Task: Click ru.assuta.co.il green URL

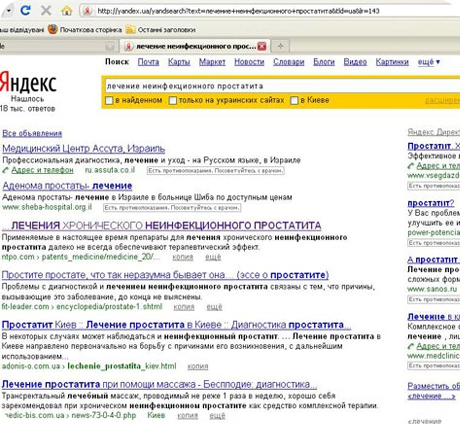Action: [110, 170]
